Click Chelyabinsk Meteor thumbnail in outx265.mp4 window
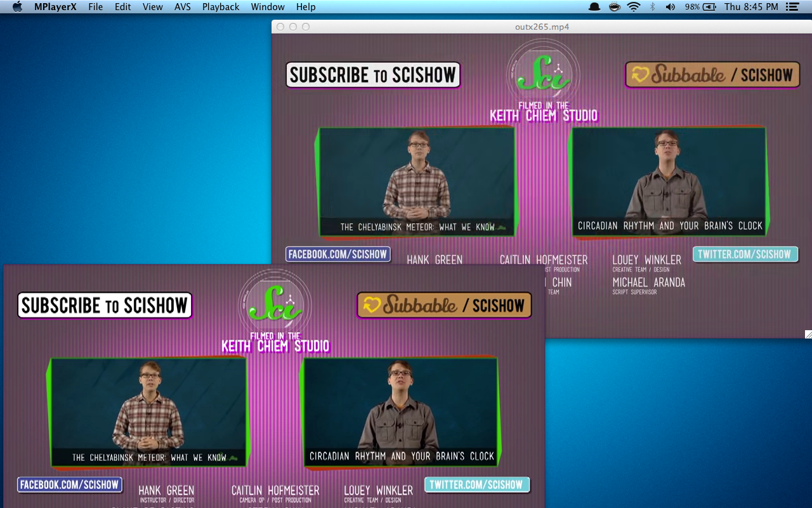 tap(417, 182)
